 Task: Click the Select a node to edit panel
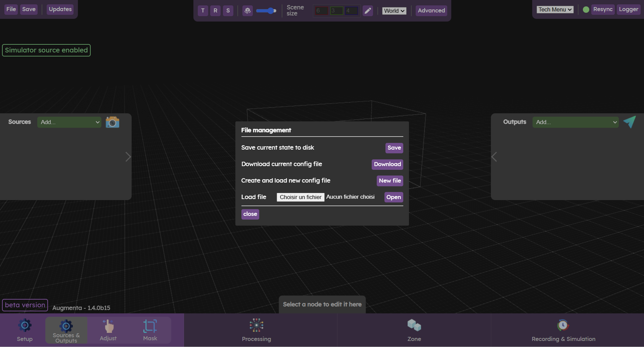[x=322, y=305]
